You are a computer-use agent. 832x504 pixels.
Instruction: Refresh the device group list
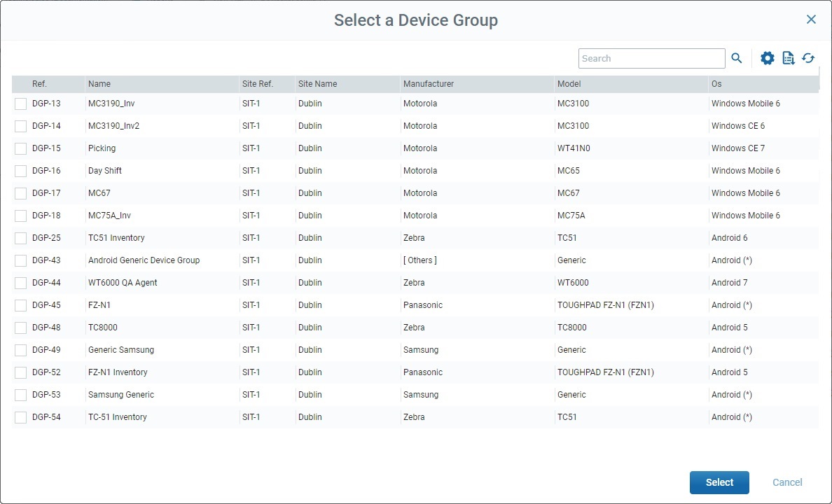(x=808, y=58)
